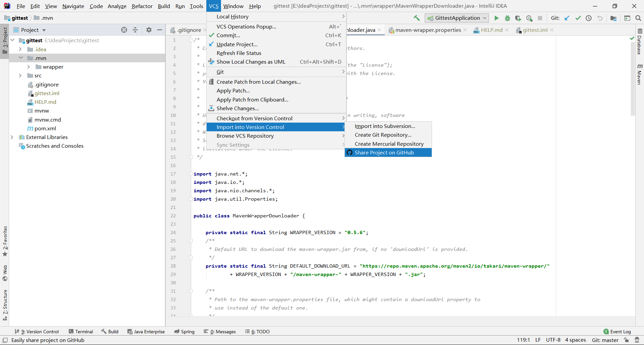The width and height of the screenshot is (644, 345).
Task: Select Import into Subversion...
Action: click(388, 126)
